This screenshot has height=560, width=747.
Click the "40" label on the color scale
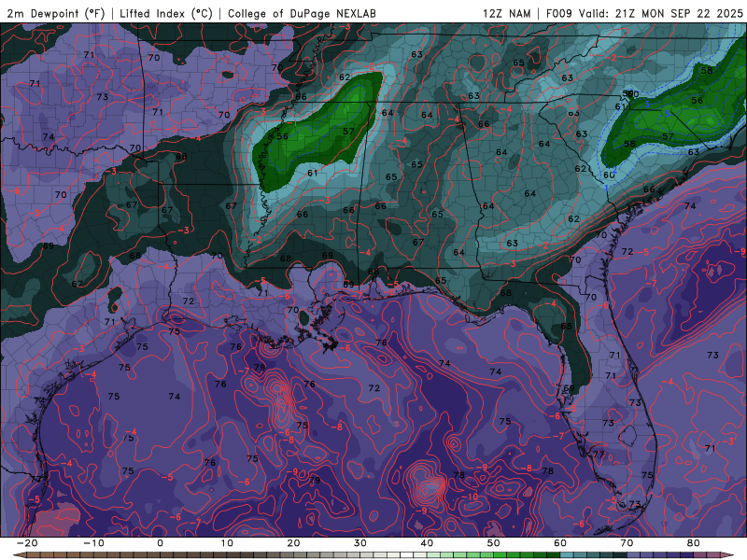427,543
